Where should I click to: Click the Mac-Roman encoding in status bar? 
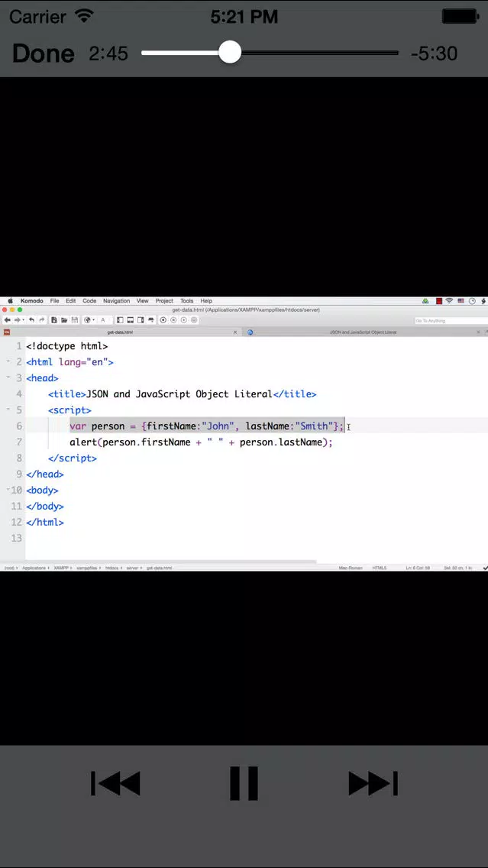tap(349, 568)
